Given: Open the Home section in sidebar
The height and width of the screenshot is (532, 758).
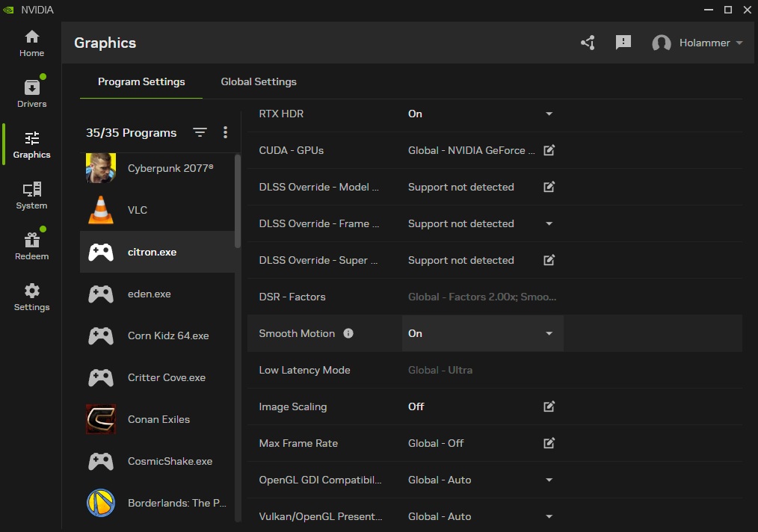Looking at the screenshot, I should pos(31,43).
